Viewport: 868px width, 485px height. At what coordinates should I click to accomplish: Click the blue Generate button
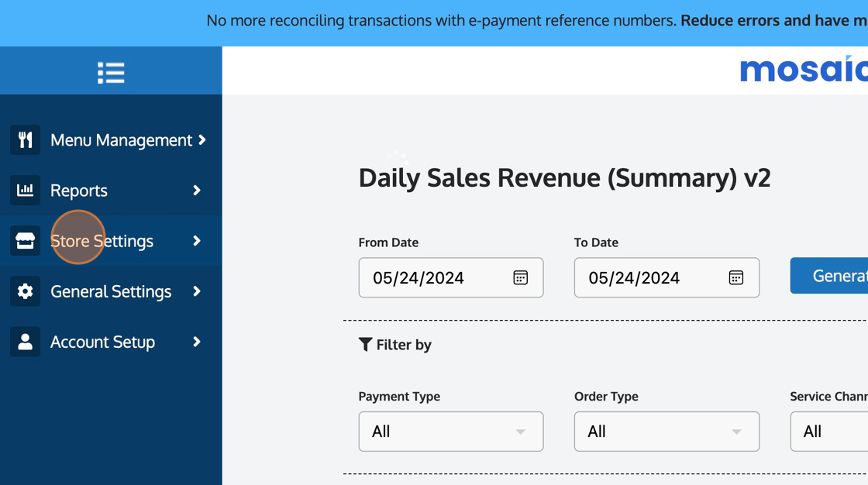tap(829, 276)
